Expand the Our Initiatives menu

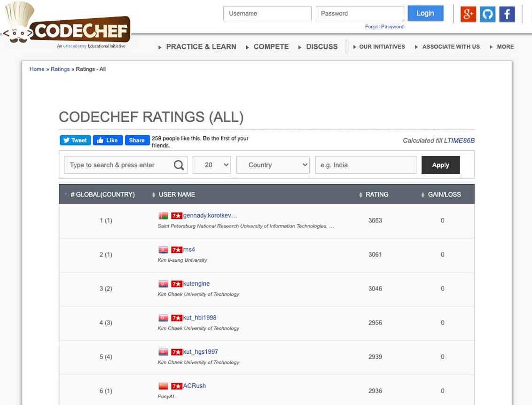pyautogui.click(x=379, y=47)
